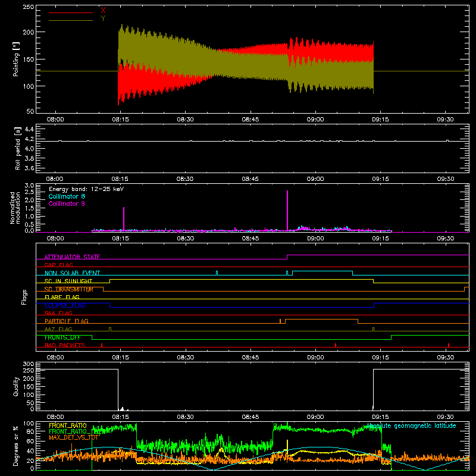This screenshot has height=476, width=476.
Task: Select the red legend line for X
Action: point(71,12)
